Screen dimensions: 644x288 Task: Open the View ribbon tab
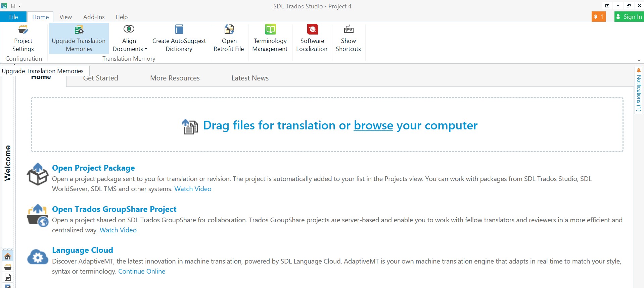click(65, 17)
